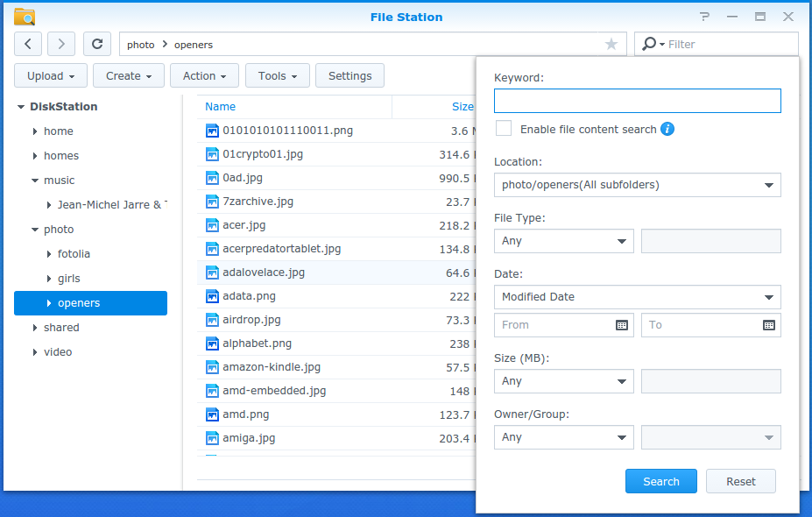Open help with the question mark icon
Viewport: 812px width, 517px height.
[704, 17]
